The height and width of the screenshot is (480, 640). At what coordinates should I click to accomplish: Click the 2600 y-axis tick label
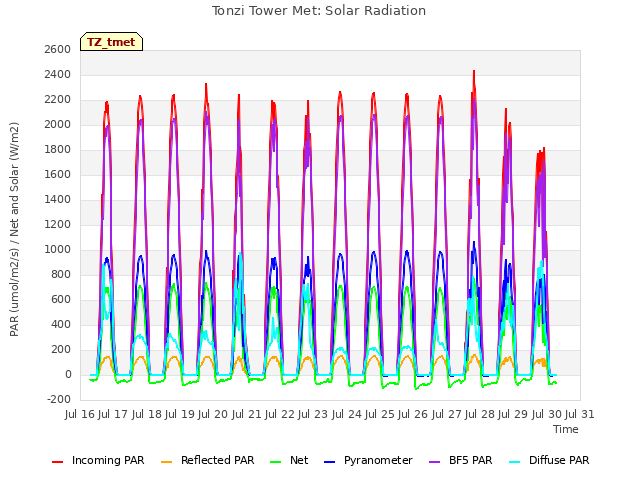click(x=58, y=49)
